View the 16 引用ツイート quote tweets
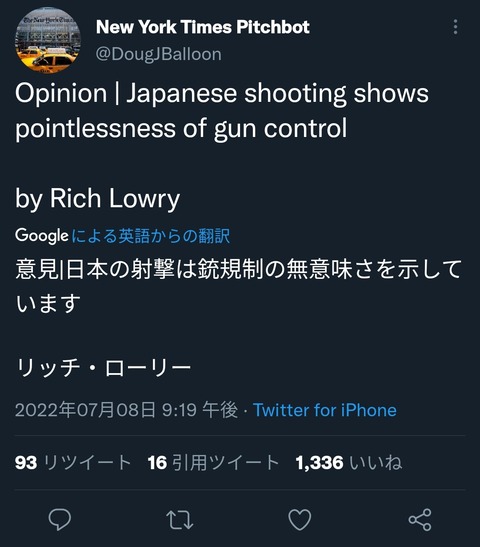Viewport: 480px width, 547px height. point(213,463)
